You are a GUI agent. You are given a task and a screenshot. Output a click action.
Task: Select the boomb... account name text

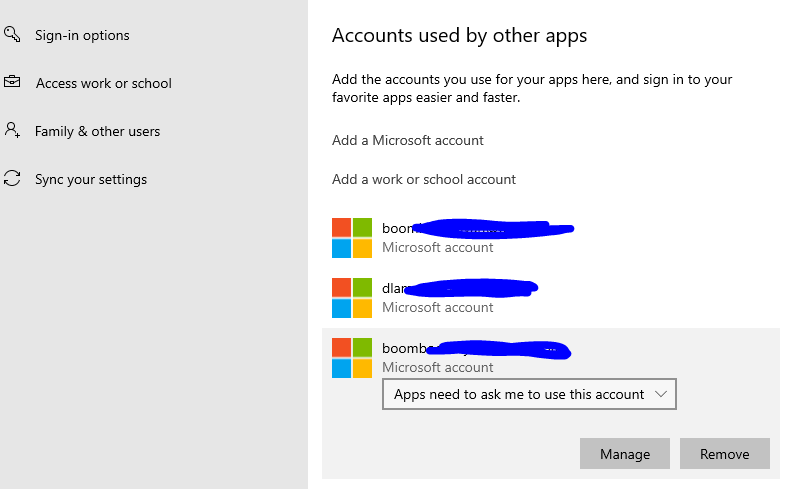(x=476, y=349)
